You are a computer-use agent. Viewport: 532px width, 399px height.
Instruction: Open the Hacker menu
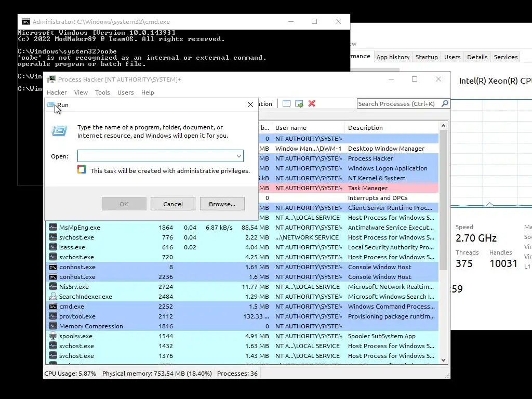tap(57, 92)
